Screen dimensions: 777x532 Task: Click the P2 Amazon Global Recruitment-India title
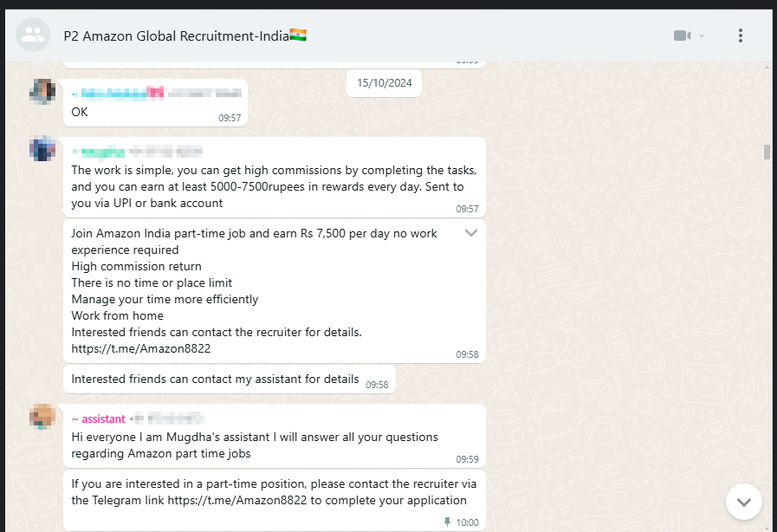pyautogui.click(x=185, y=36)
